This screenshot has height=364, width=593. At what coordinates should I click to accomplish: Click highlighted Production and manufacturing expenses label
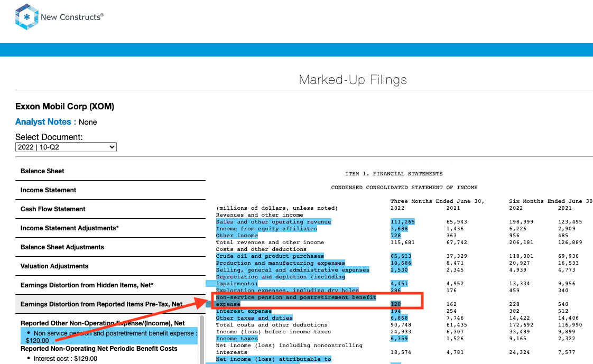click(x=280, y=263)
